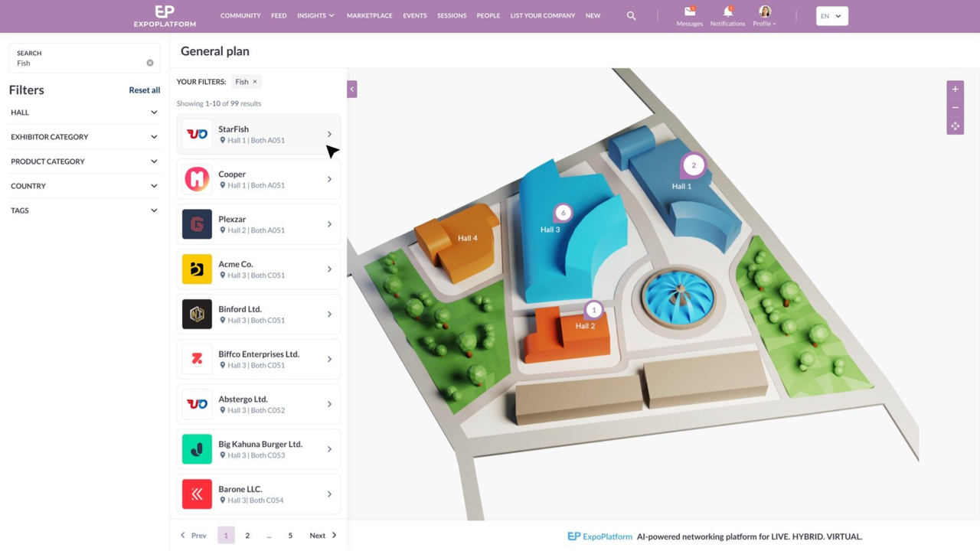Image resolution: width=980 pixels, height=551 pixels.
Task: Zoom in the map with plus button
Action: coord(955,90)
